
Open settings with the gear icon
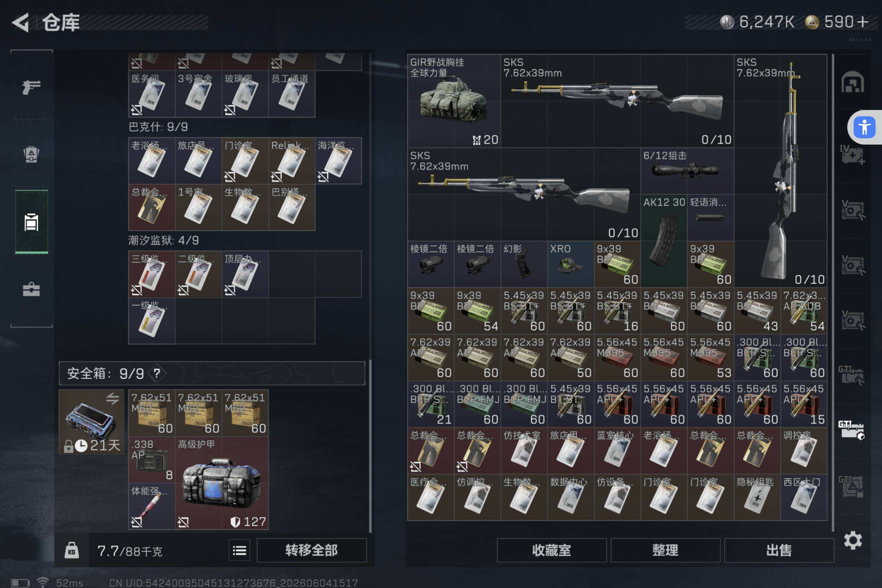click(853, 540)
